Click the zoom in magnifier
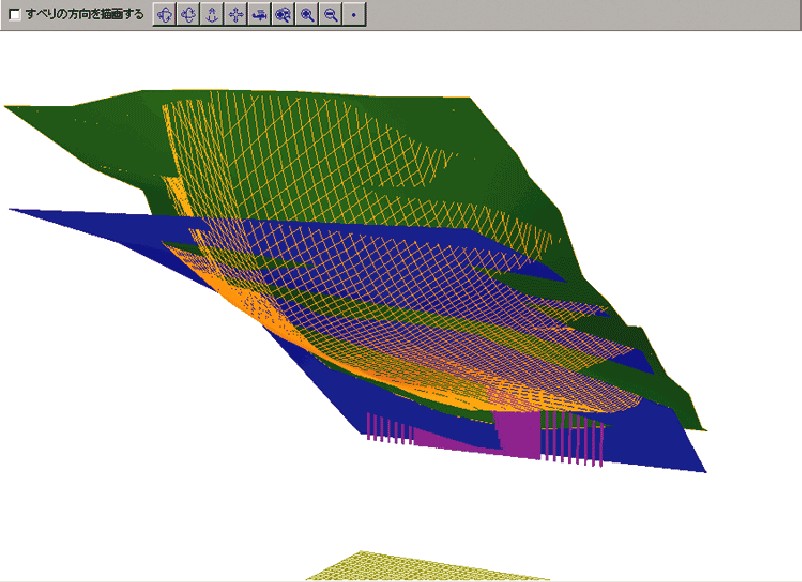 click(x=307, y=14)
